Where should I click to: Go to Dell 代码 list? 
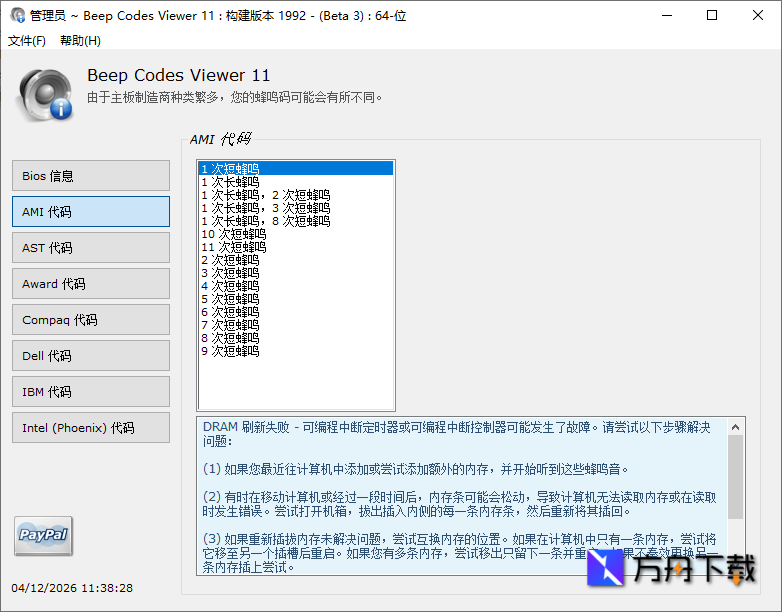click(x=91, y=355)
